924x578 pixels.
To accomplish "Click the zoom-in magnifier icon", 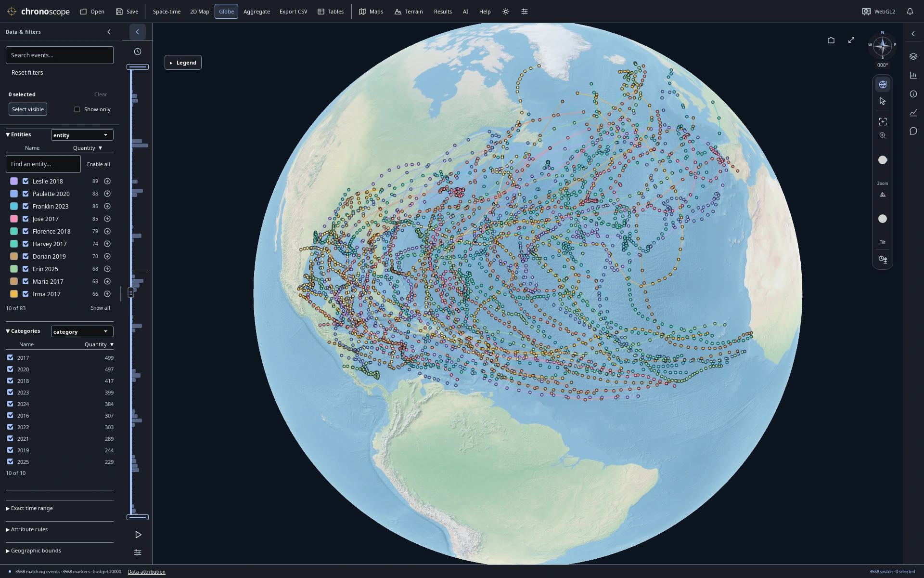I will tap(883, 136).
